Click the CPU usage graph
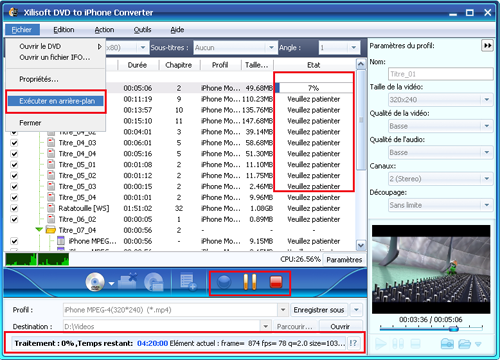Image resolution: width=500 pixels, height=360 pixels. [37, 259]
